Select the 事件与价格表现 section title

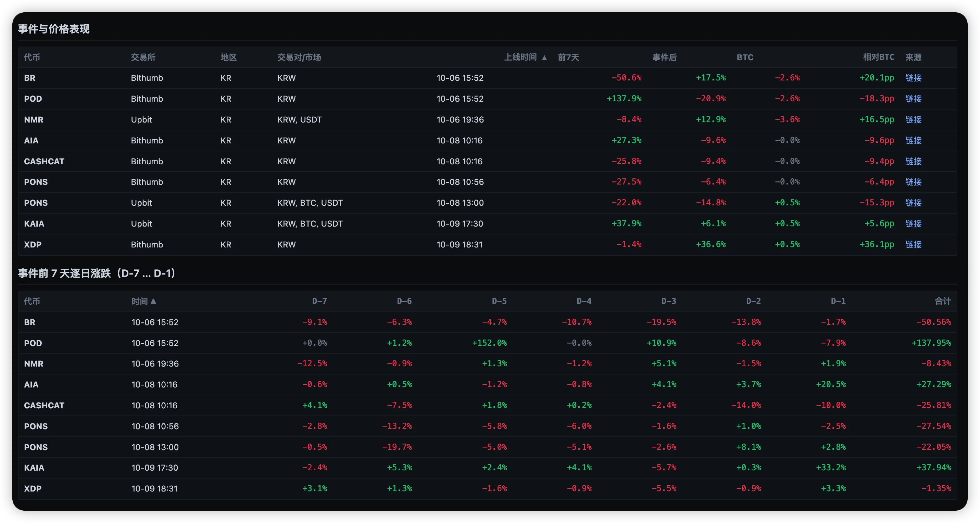[54, 29]
